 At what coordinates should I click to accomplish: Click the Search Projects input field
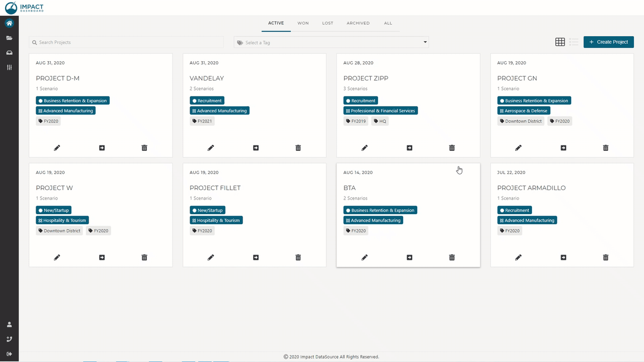coord(126,42)
